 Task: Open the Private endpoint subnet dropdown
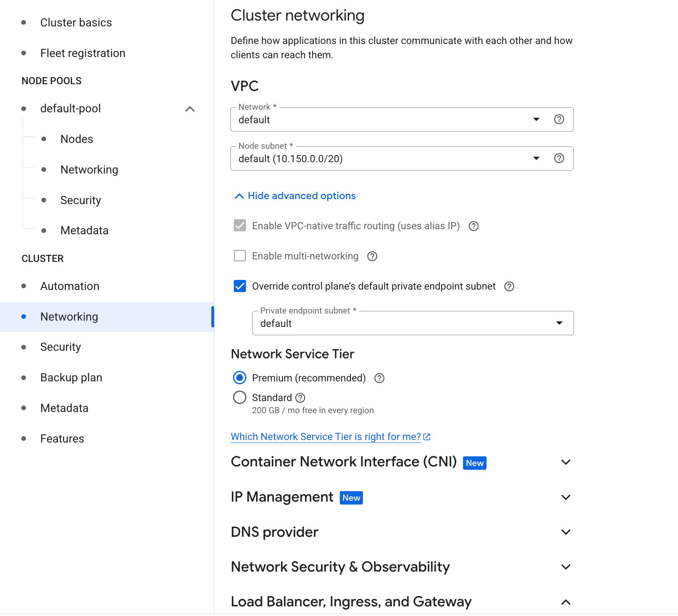pyautogui.click(x=559, y=323)
